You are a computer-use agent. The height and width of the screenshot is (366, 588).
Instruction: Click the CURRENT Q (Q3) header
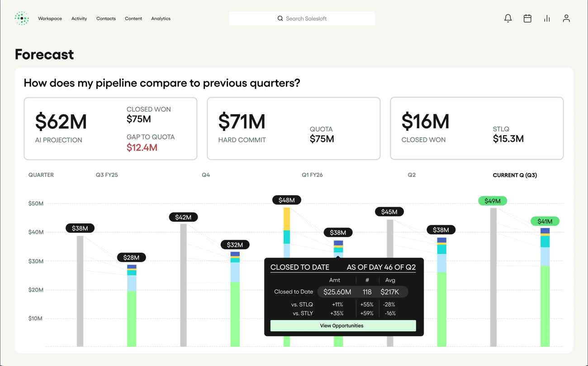click(x=515, y=175)
